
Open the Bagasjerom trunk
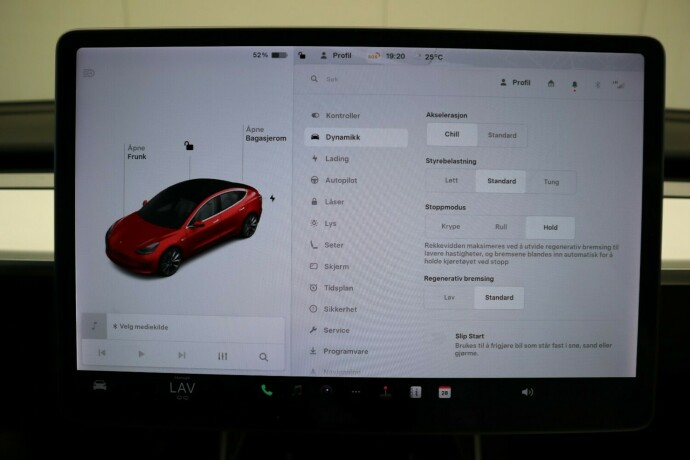(x=266, y=133)
